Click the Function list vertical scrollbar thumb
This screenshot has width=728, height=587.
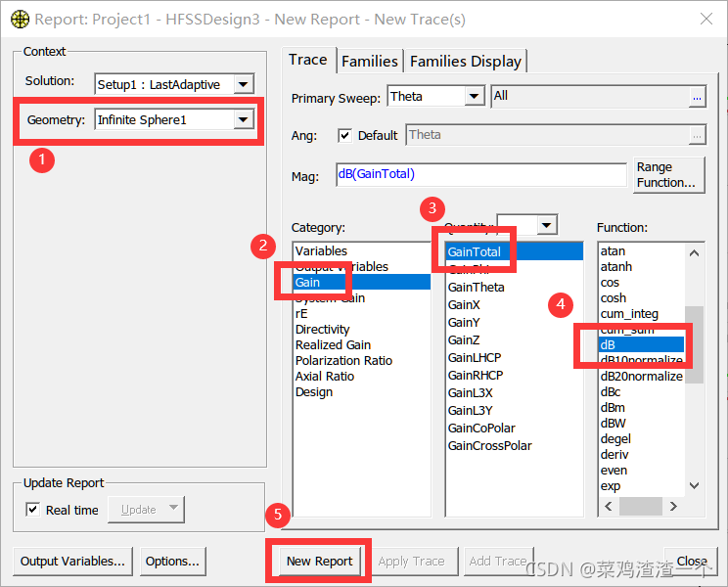pyautogui.click(x=694, y=344)
